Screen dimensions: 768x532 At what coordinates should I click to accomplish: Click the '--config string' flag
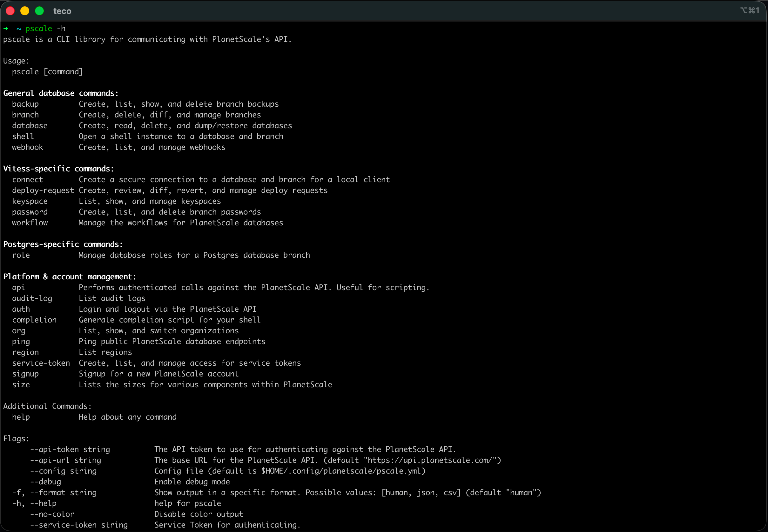pyautogui.click(x=63, y=471)
